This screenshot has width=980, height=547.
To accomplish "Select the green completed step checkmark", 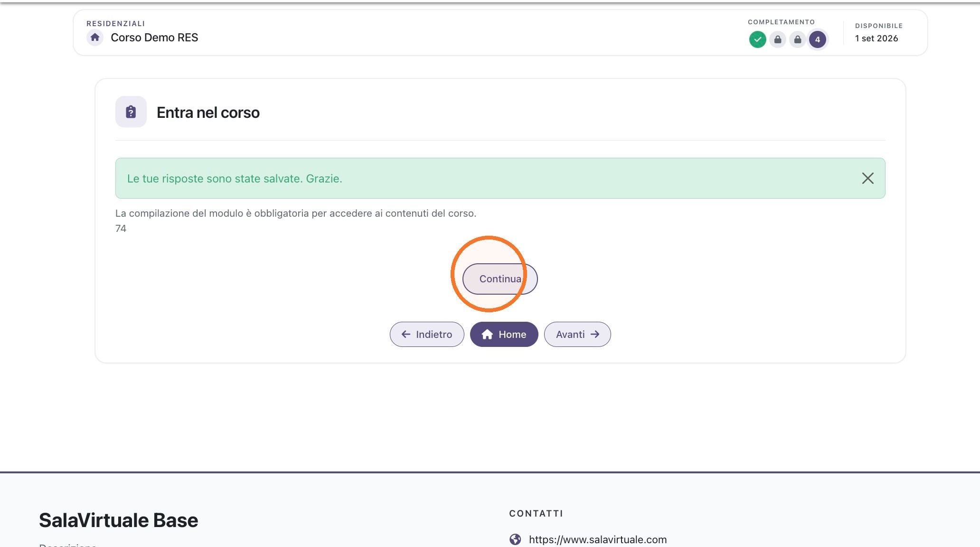I will [x=758, y=39].
